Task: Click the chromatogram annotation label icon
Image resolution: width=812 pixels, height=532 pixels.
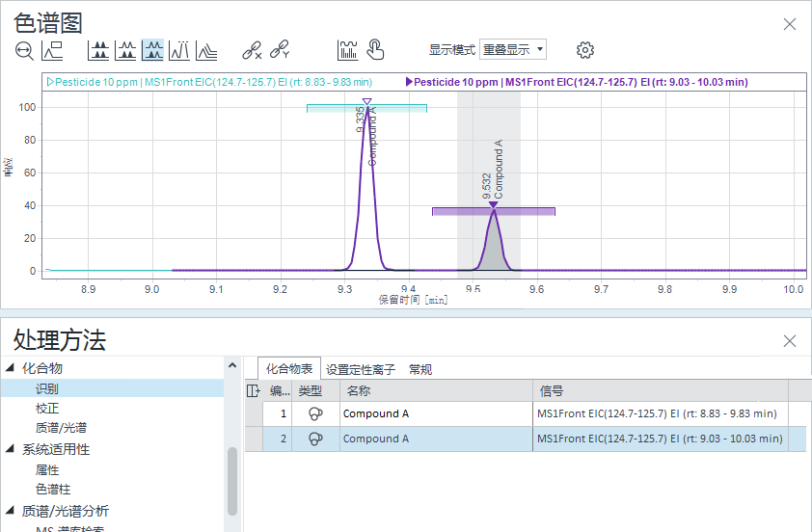Action: pos(52,51)
